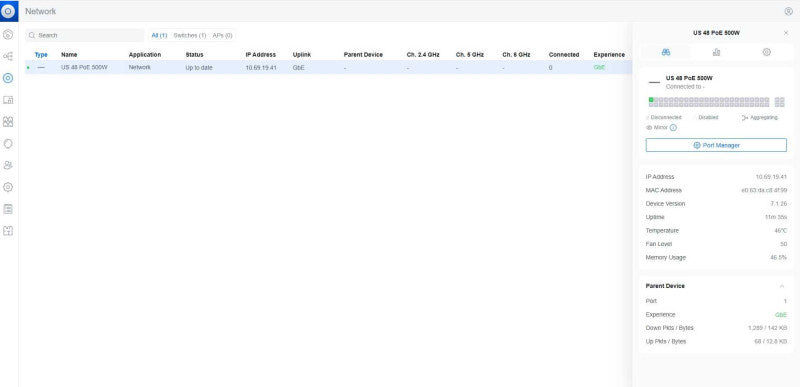Click the green GbE experience cell in table
The width and height of the screenshot is (800, 387).
pos(599,67)
